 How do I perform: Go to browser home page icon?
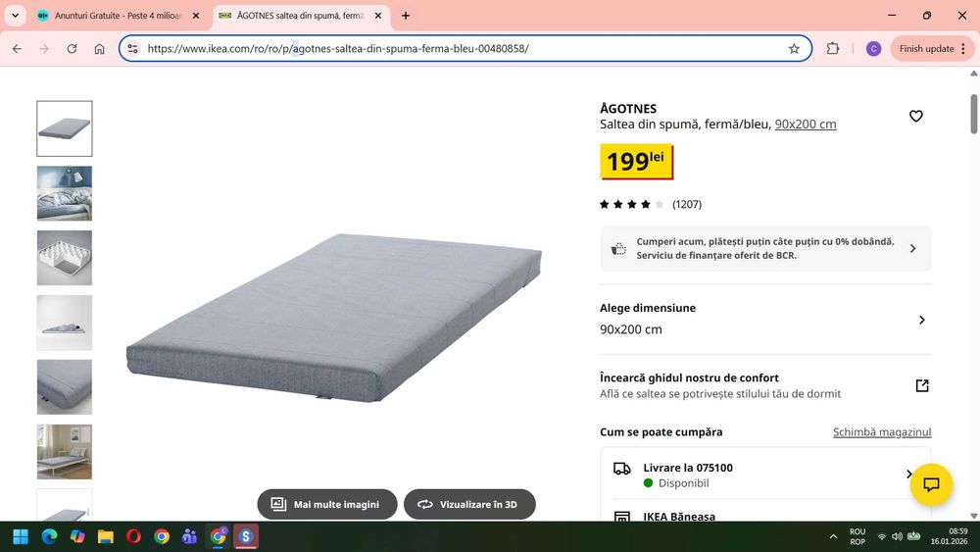coord(99,49)
